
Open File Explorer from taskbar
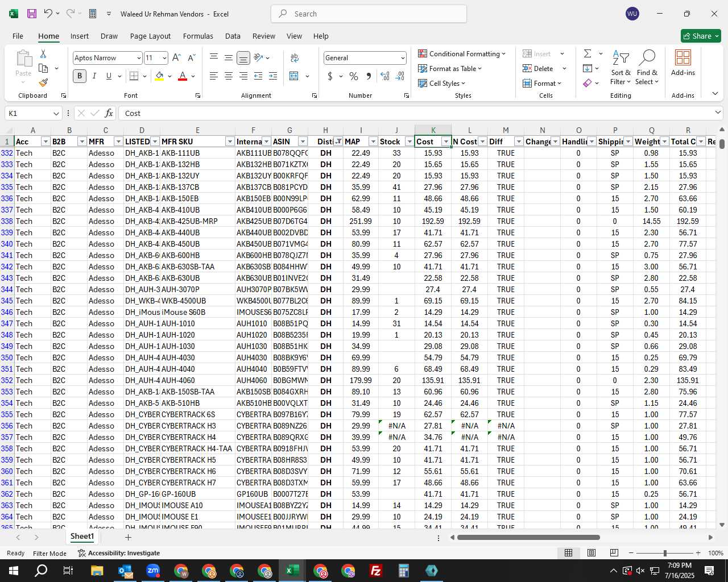97,571
